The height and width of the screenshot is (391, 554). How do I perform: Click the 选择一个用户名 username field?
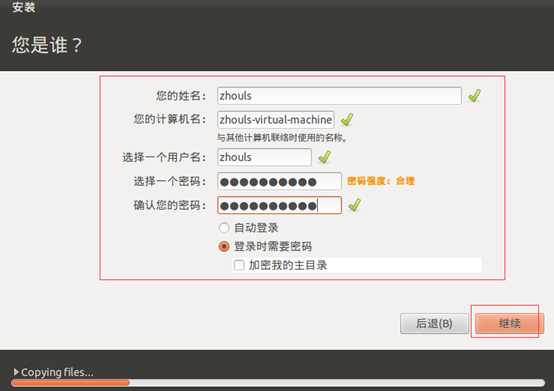[264, 157]
